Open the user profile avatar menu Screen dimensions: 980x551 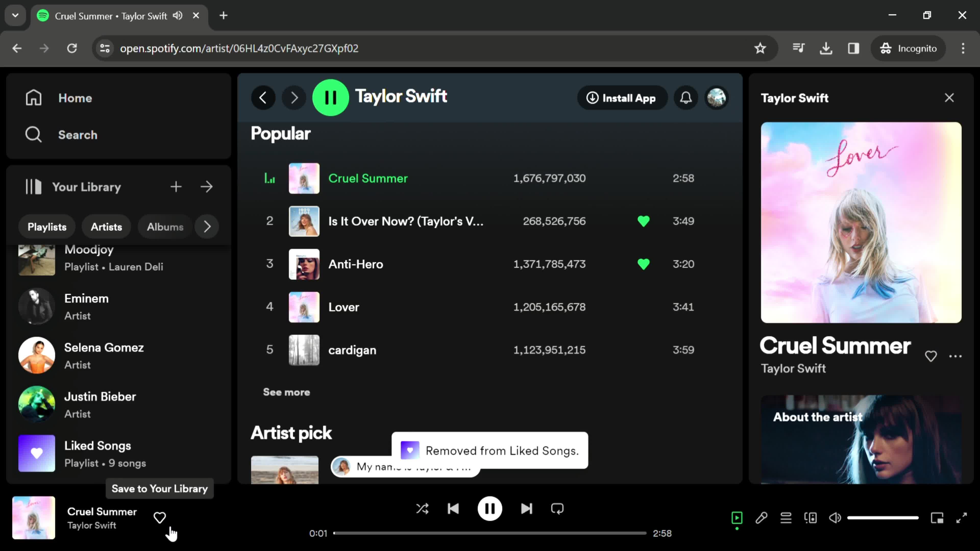coord(717,98)
